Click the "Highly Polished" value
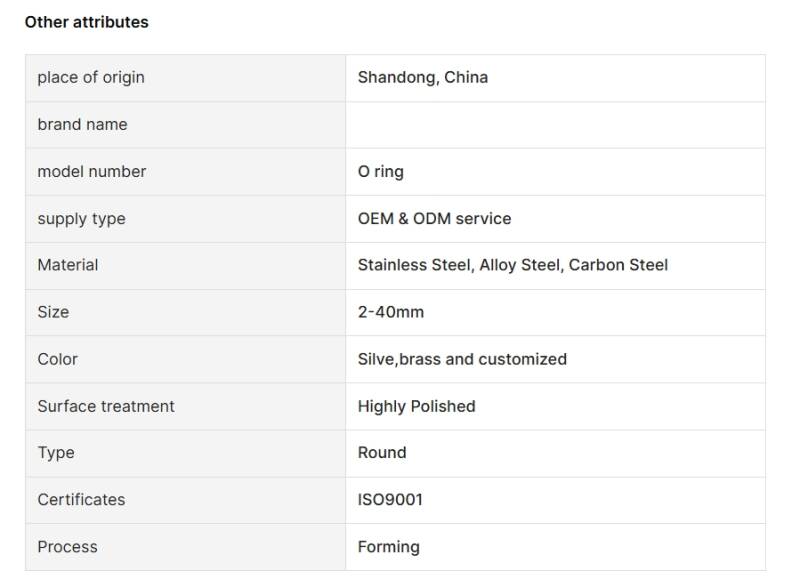The height and width of the screenshot is (587, 800). (x=416, y=406)
